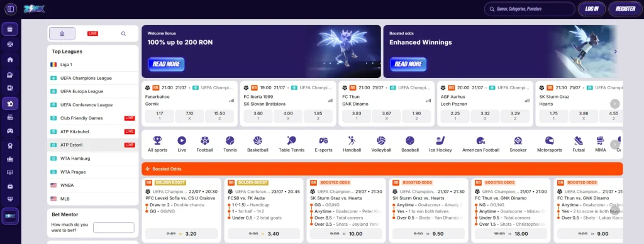Focus the games search field

pos(530,9)
